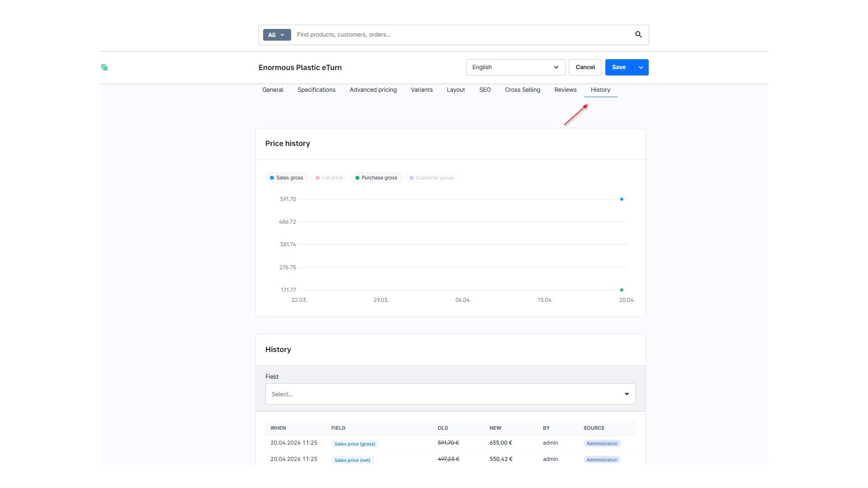The height and width of the screenshot is (488, 868).
Task: Click the Price history card heading
Action: pyautogui.click(x=288, y=143)
